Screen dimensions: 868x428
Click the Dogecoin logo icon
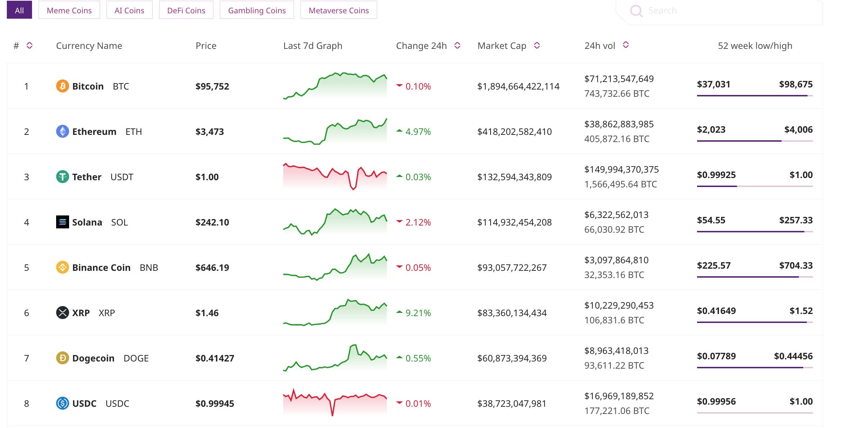coord(62,358)
